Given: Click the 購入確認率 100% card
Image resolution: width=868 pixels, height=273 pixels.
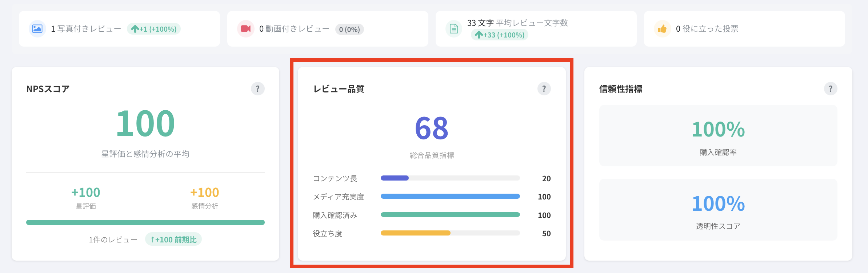Looking at the screenshot, I should pos(718,135).
